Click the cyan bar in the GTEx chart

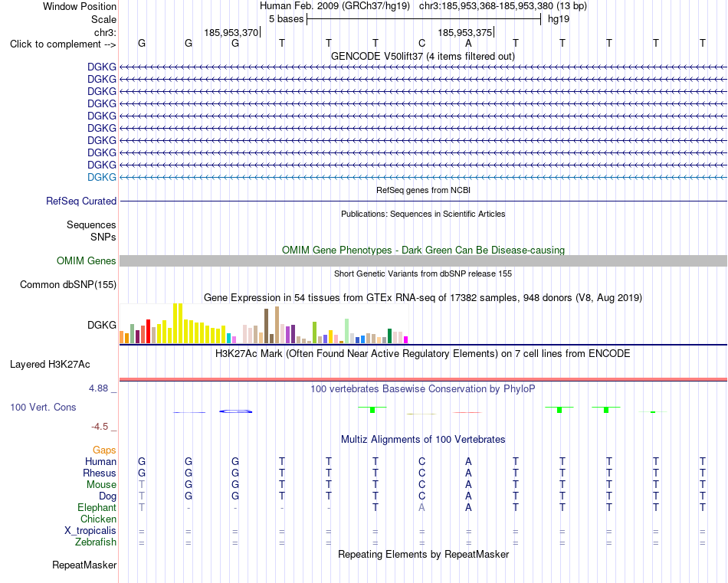(x=229, y=339)
